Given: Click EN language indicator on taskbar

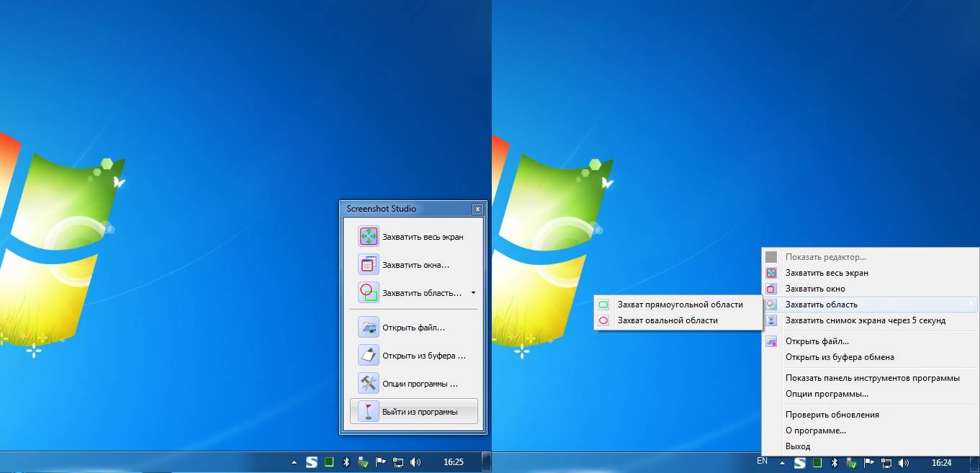Looking at the screenshot, I should (762, 460).
